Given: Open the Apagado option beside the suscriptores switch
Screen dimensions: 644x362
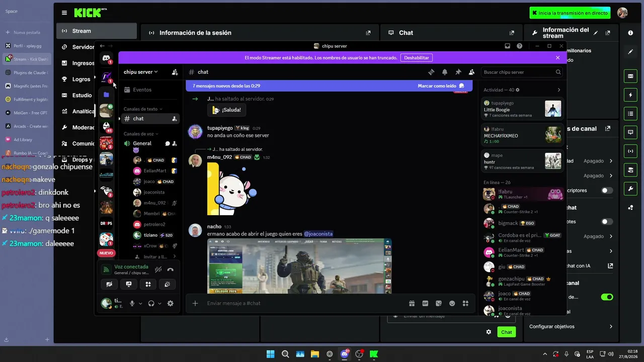Looking at the screenshot, I should coord(598,175).
